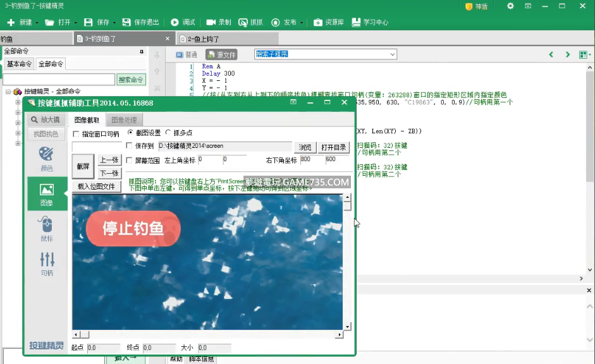Close the 3-钓到鱼了 tab
The width and height of the screenshot is (595, 364).
[x=168, y=39]
